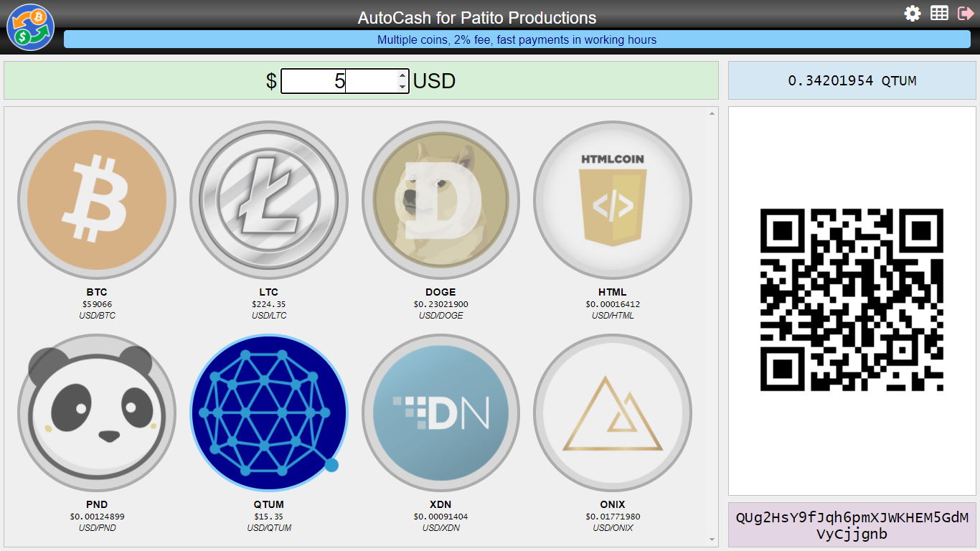This screenshot has height=551, width=980.
Task: Choose the Dogecoin coin icon
Action: pos(440,200)
